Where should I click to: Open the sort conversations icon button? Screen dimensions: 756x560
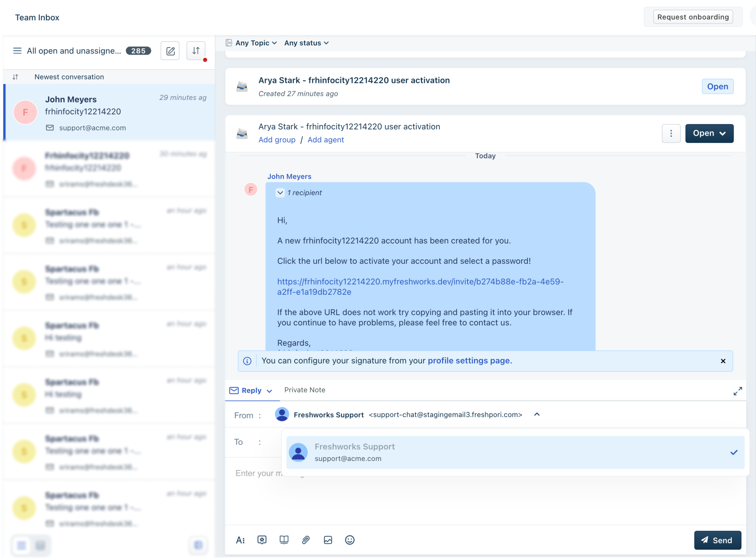coord(196,51)
